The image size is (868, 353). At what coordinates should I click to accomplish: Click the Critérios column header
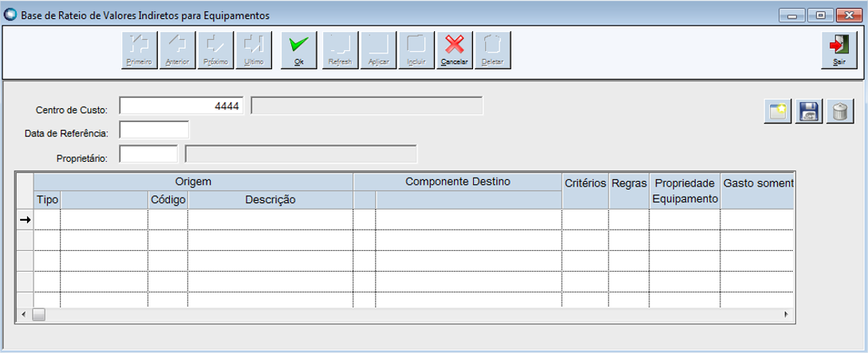(x=585, y=191)
